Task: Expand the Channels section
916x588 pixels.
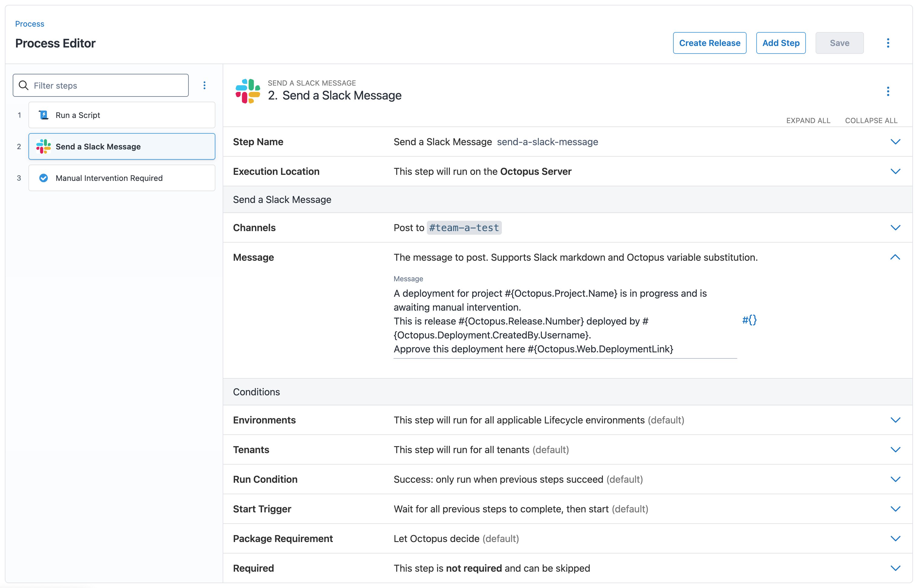Action: pyautogui.click(x=895, y=227)
